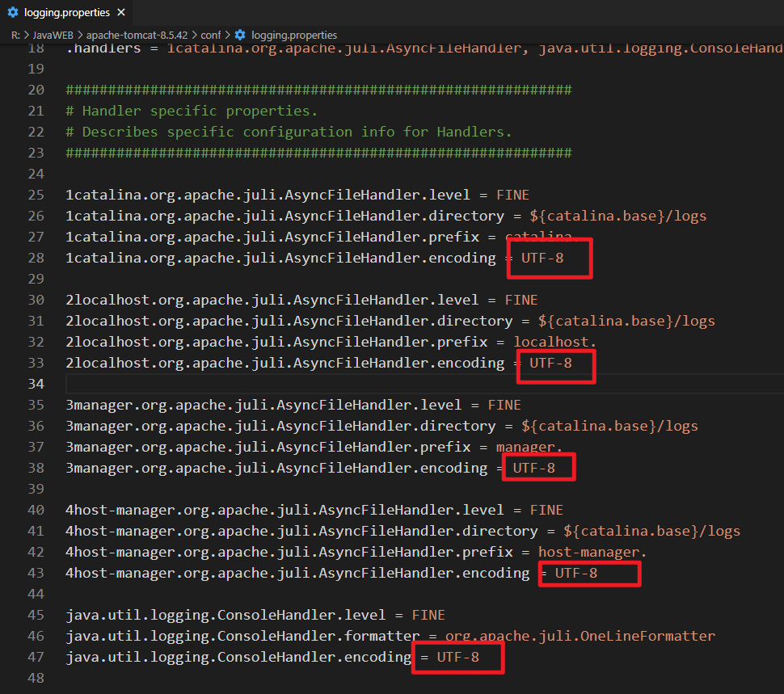This screenshot has height=694, width=784.
Task: Click line number 25 in the gutter
Action: point(36,195)
